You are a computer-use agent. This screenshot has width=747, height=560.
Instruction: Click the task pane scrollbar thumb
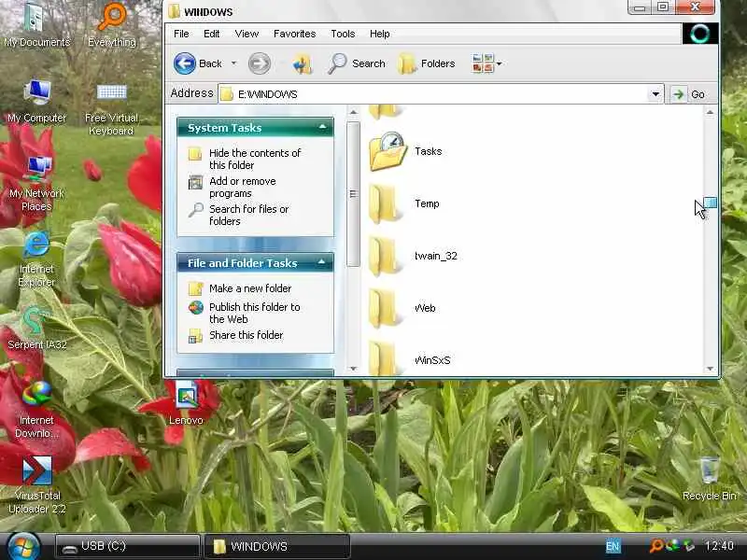tap(353, 194)
